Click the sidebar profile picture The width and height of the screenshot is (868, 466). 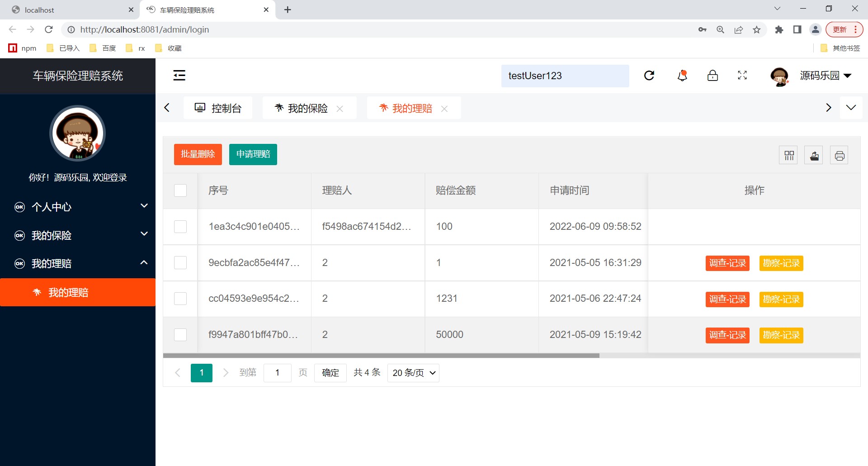tap(78, 133)
